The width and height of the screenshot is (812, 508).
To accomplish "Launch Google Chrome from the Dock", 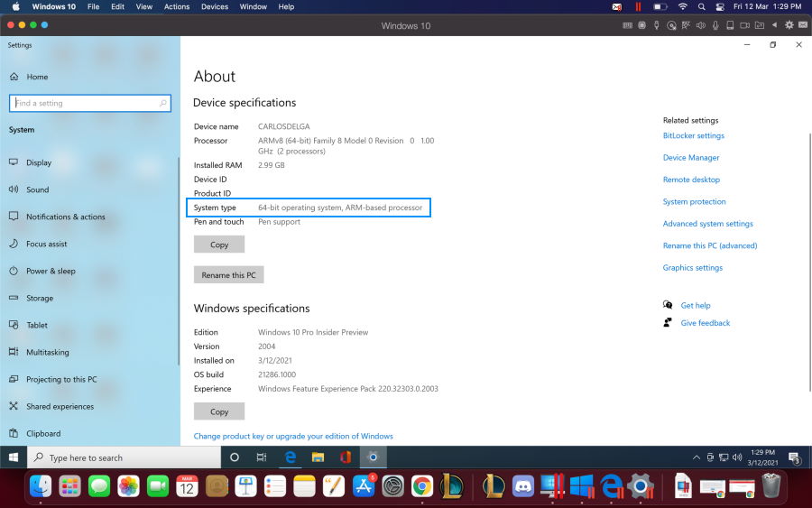I will point(422,486).
